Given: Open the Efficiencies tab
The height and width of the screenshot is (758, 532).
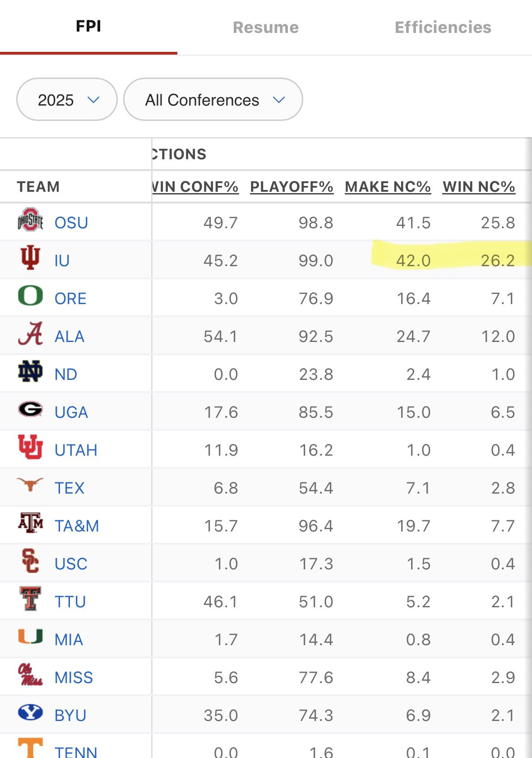Looking at the screenshot, I should [x=443, y=28].
